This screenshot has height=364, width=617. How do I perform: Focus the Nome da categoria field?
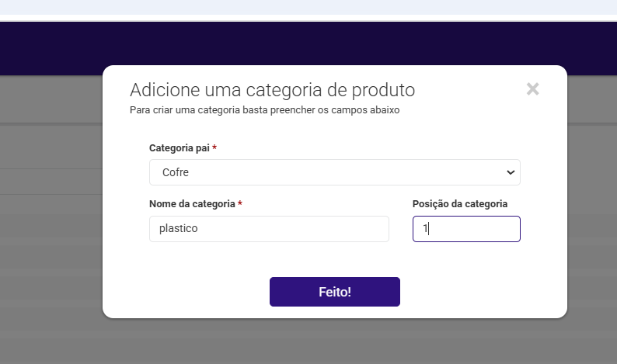click(269, 229)
